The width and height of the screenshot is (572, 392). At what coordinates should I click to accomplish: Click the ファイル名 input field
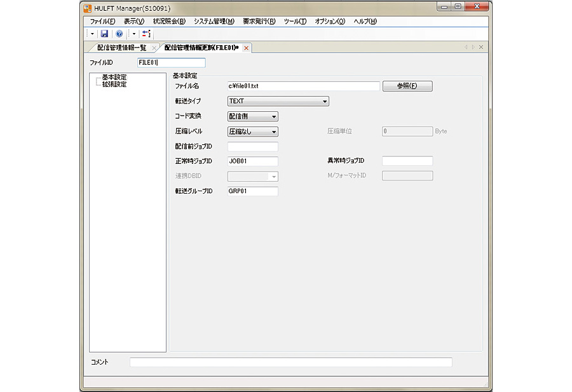coord(303,86)
